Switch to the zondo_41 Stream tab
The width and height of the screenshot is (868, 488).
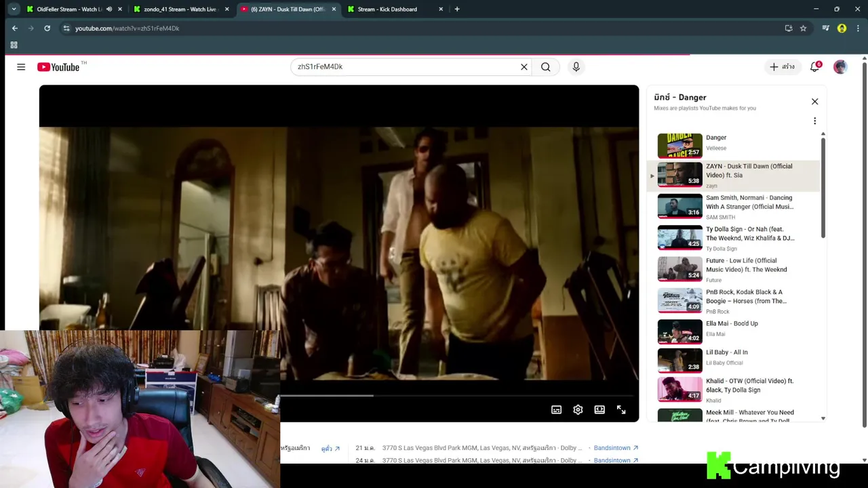pyautogui.click(x=179, y=9)
